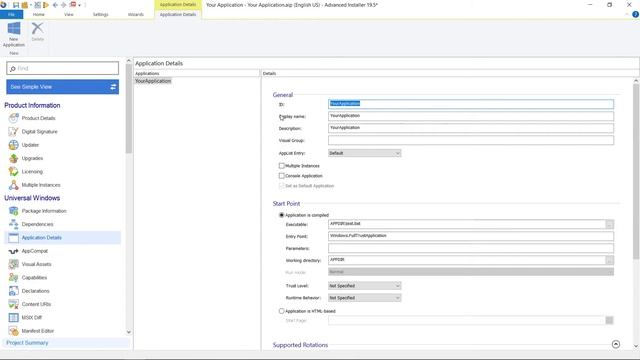This screenshot has width=640, height=360.
Task: Open Declarations page in sidebar
Action: point(35,291)
